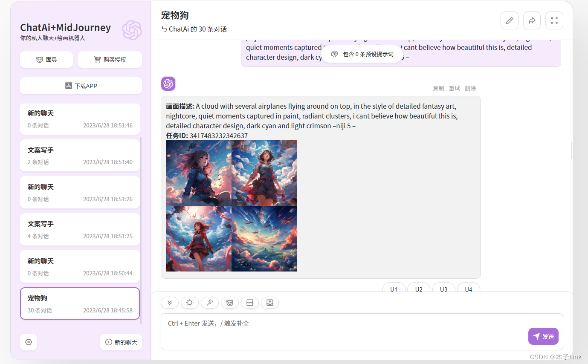The image size is (588, 364).
Task: Click the sun brightness icon above the input box
Action: [189, 303]
